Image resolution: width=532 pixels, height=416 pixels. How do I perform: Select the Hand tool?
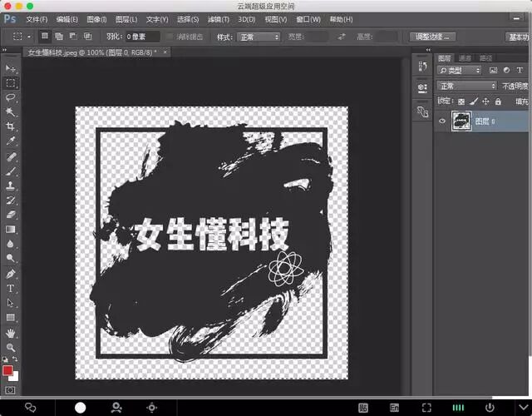coord(10,333)
